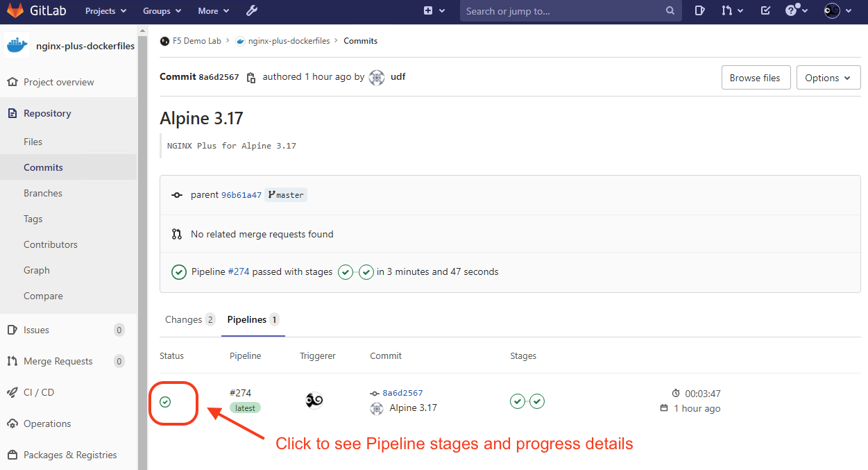Click the 1 hour ago finished time in table
The image size is (868, 470).
(697, 408)
